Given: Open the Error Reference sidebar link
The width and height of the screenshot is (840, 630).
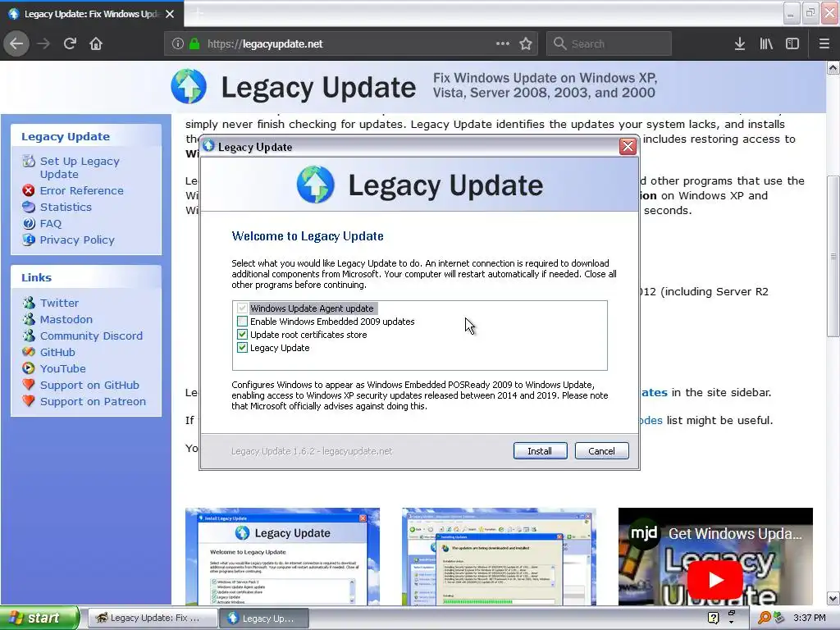Looking at the screenshot, I should point(81,190).
